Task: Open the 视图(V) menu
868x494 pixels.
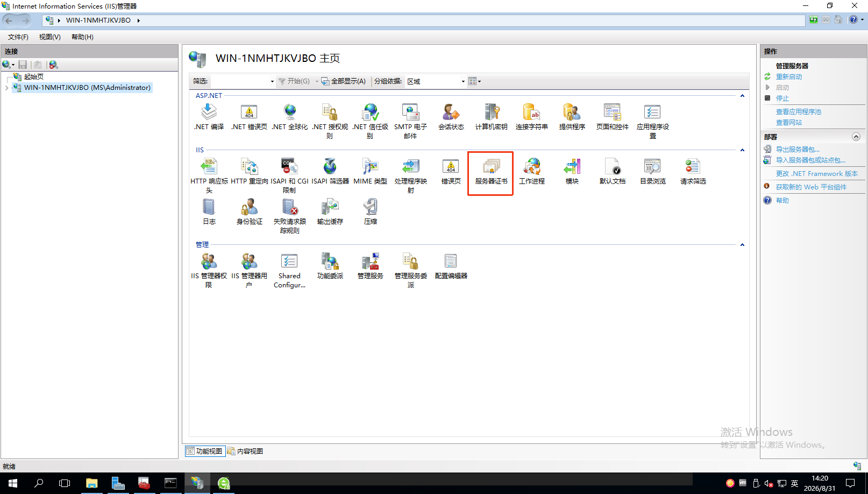Action: (49, 37)
